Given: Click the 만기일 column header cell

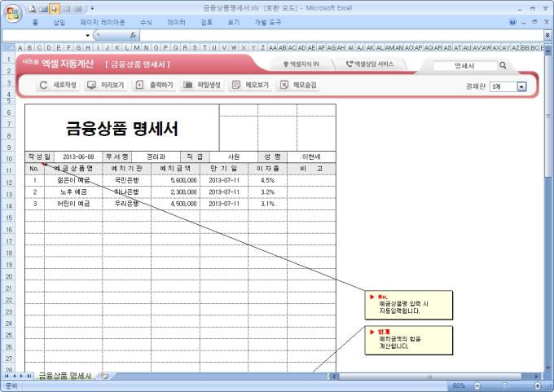Looking at the screenshot, I should pos(224,169).
